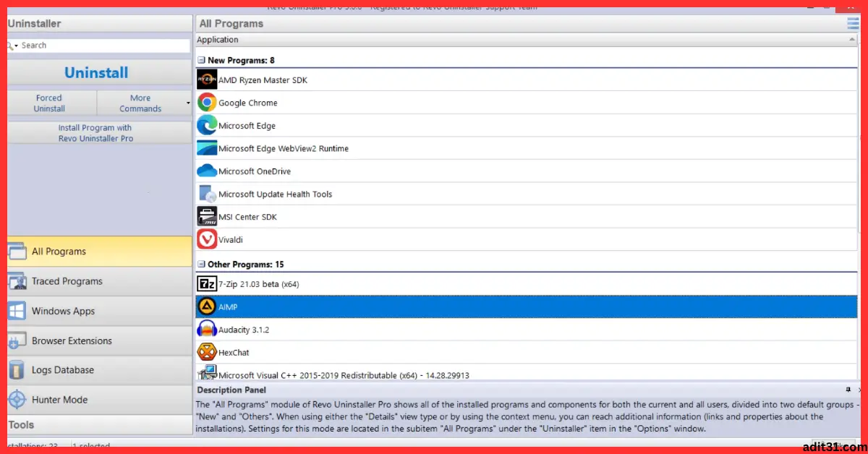Select Microsoft Update Health Tools text
The height and width of the screenshot is (454, 868).
(x=276, y=194)
